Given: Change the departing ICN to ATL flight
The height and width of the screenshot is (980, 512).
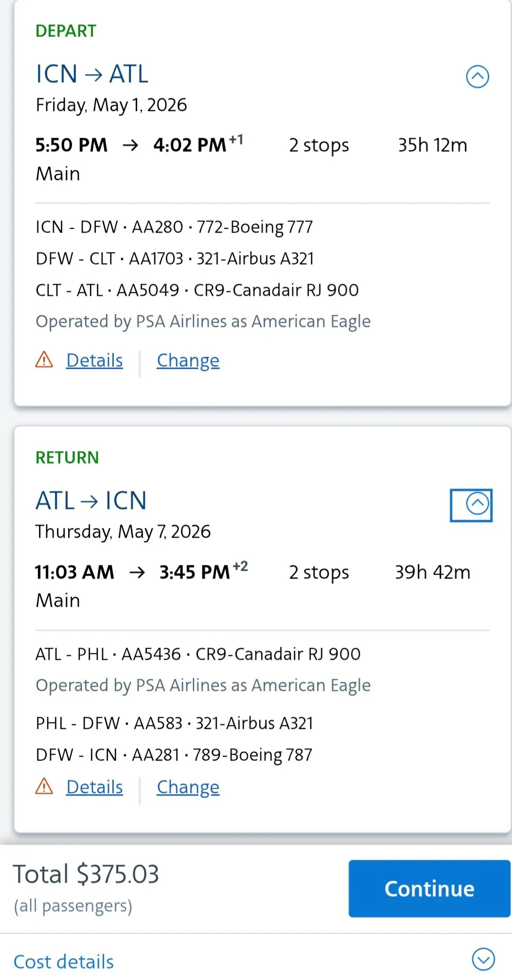Looking at the screenshot, I should (x=188, y=361).
